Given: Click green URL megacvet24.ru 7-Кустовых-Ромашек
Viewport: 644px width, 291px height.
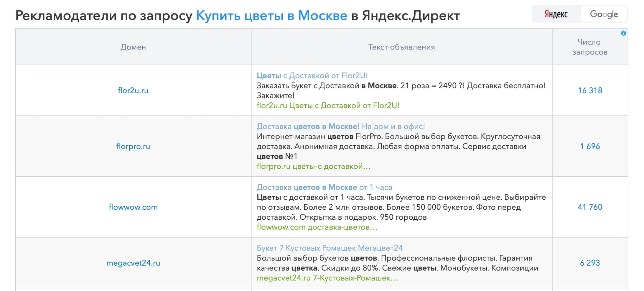Looking at the screenshot, I should [x=327, y=278].
